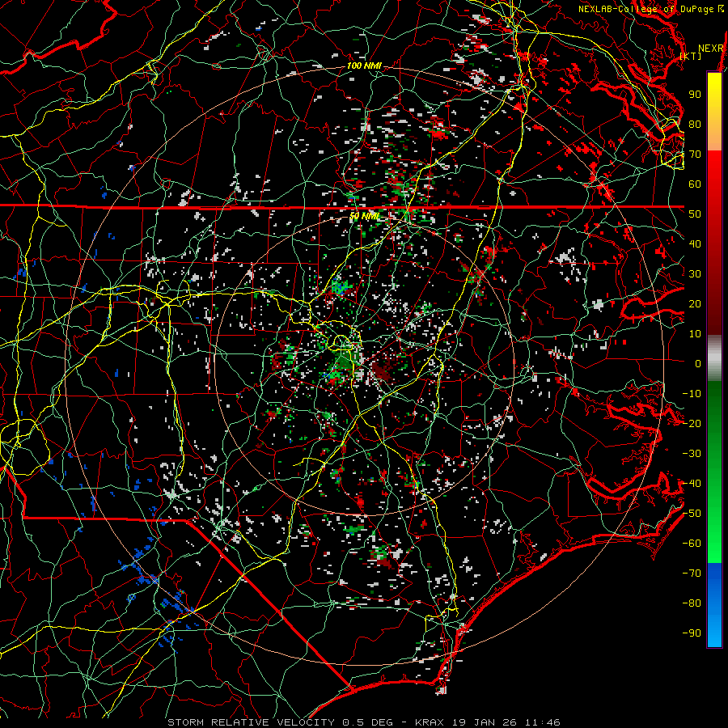This screenshot has width=728, height=728.
Task: Select the 90 value on velocity scale
Action: tap(695, 95)
